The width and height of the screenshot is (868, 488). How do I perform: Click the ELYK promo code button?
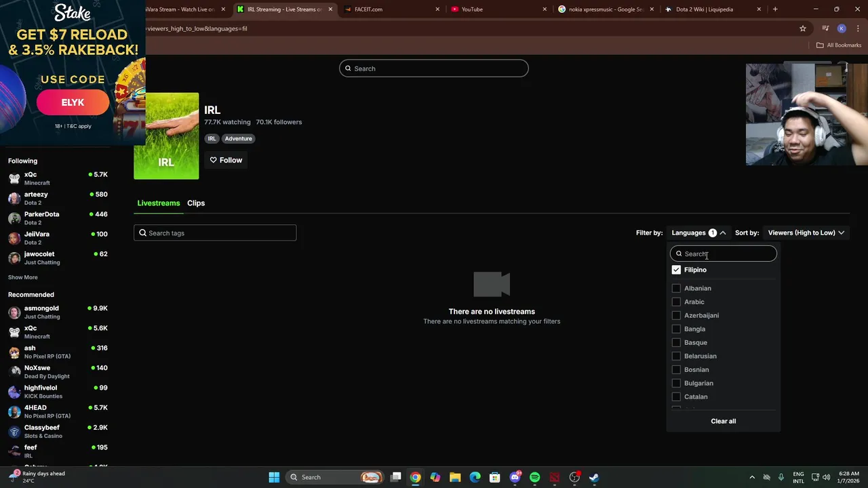(73, 102)
